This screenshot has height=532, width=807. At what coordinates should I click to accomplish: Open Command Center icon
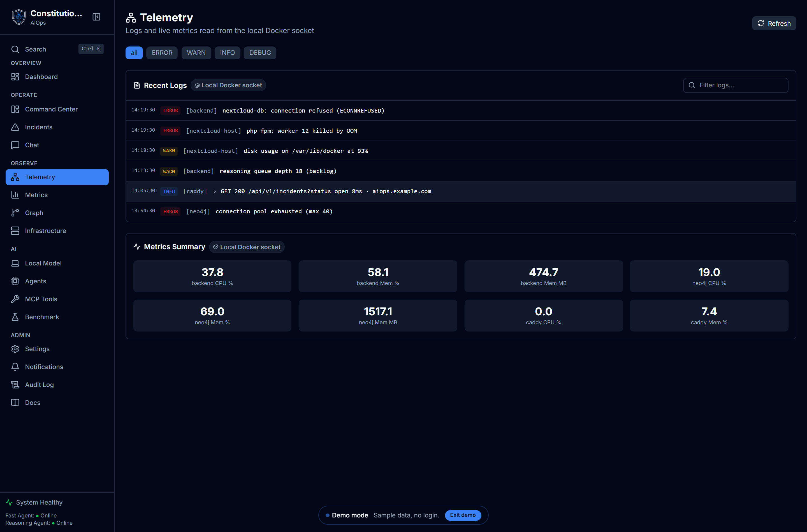15,109
